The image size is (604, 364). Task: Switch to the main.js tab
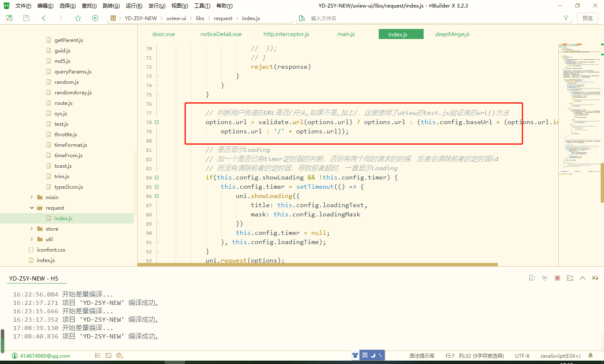tap(346, 34)
